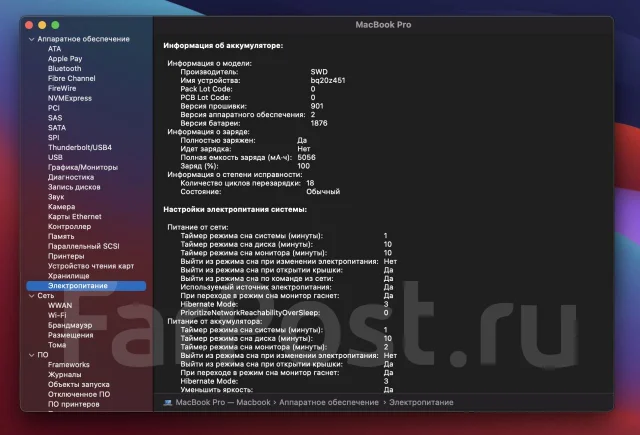Select Принтеры in the sidebar
The image size is (640, 435).
click(x=66, y=256)
